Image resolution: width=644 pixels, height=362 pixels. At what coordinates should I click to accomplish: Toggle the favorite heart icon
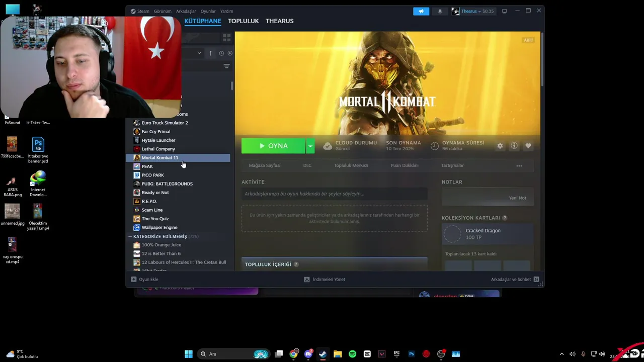[528, 146]
